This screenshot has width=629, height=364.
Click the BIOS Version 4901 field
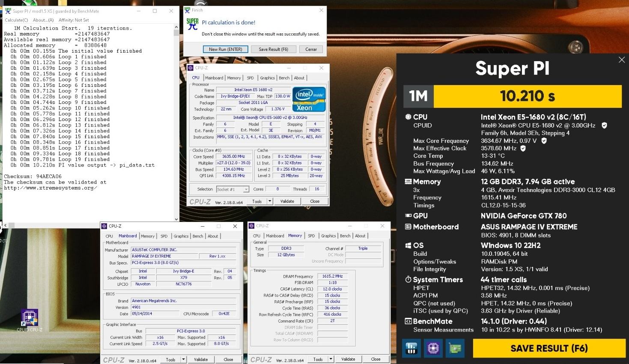point(184,307)
